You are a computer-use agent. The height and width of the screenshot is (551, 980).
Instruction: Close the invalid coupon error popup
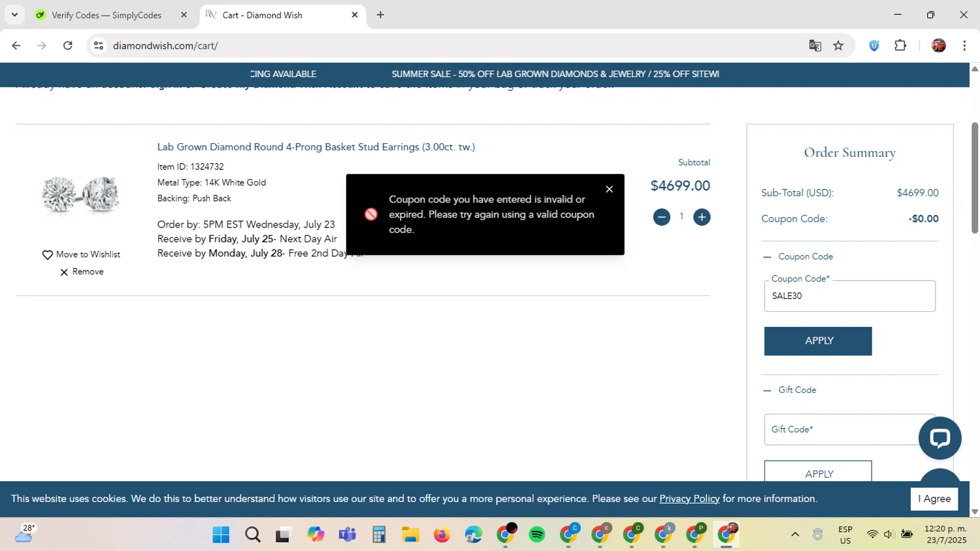[x=609, y=190]
